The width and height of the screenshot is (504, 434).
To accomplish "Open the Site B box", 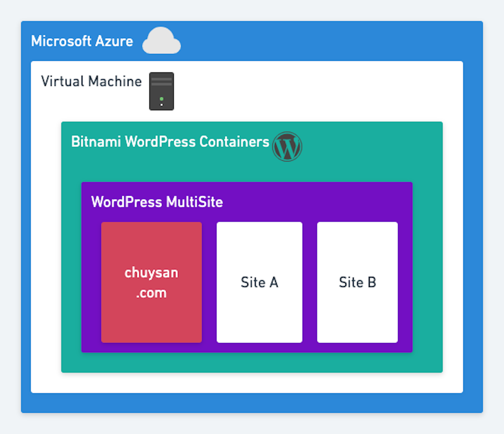I will (357, 282).
